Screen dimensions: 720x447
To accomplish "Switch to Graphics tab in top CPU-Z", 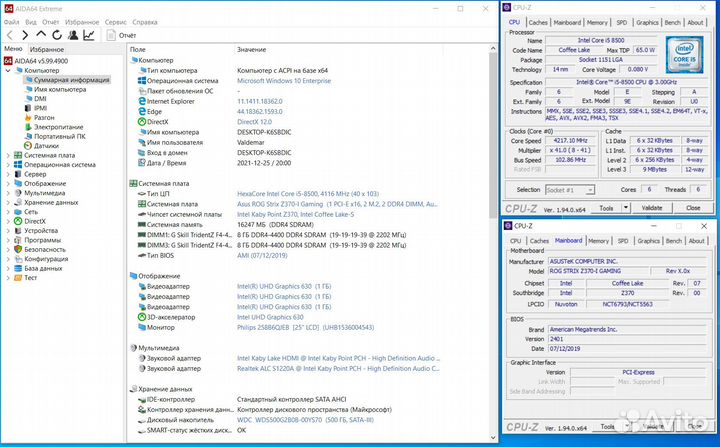I will [647, 23].
